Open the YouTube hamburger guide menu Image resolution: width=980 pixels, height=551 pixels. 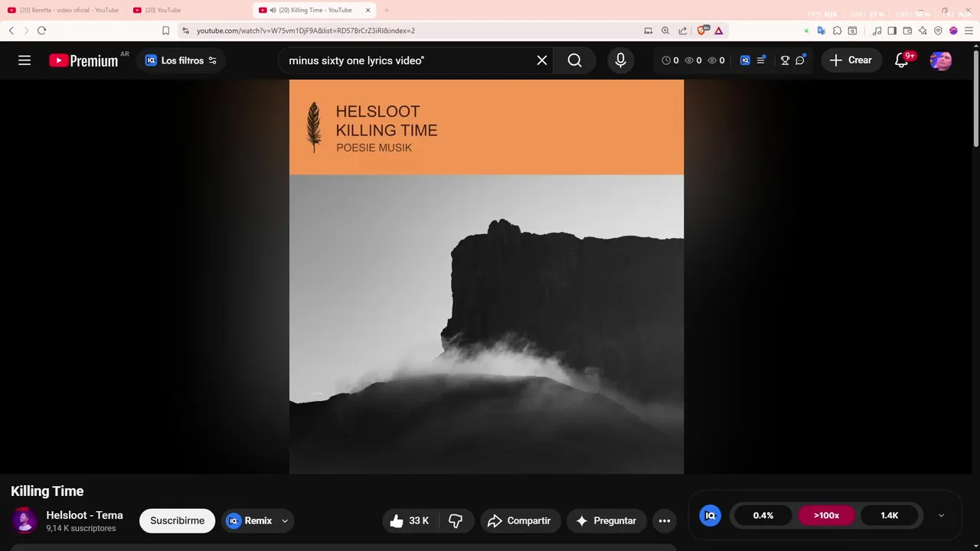tap(24, 60)
